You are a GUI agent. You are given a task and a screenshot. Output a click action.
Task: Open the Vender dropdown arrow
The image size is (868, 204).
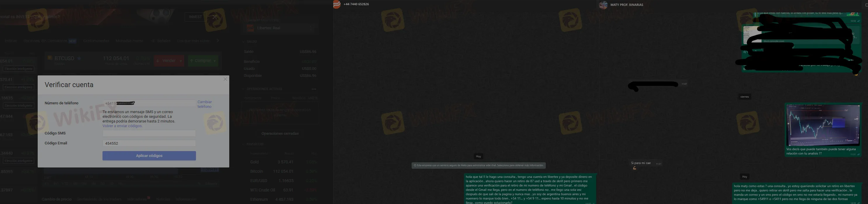(x=181, y=61)
